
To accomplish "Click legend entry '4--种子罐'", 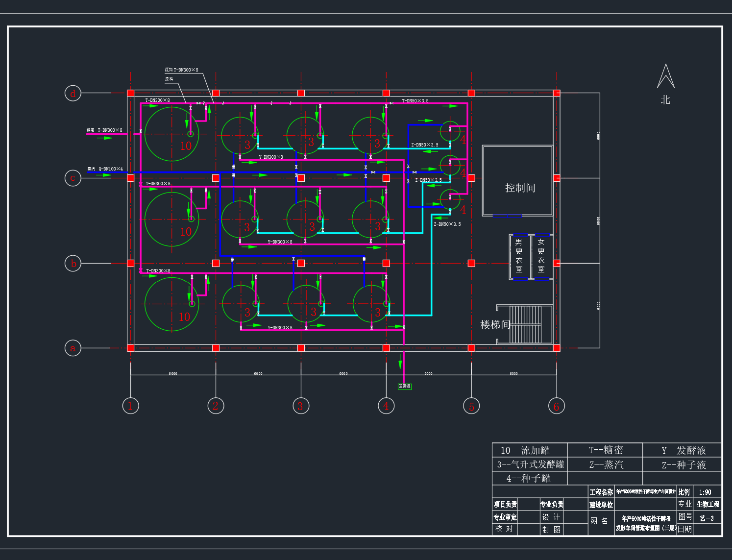I will pos(529,478).
